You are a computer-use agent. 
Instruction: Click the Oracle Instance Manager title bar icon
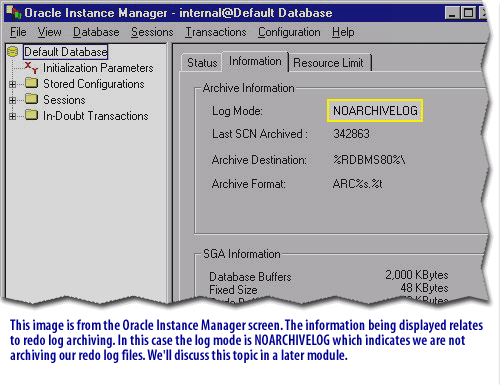(x=14, y=12)
